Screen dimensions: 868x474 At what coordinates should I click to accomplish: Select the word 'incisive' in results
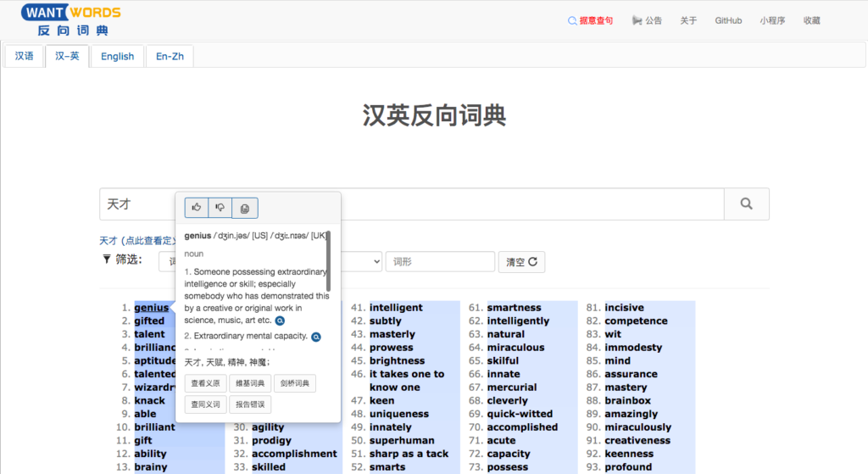(x=625, y=307)
